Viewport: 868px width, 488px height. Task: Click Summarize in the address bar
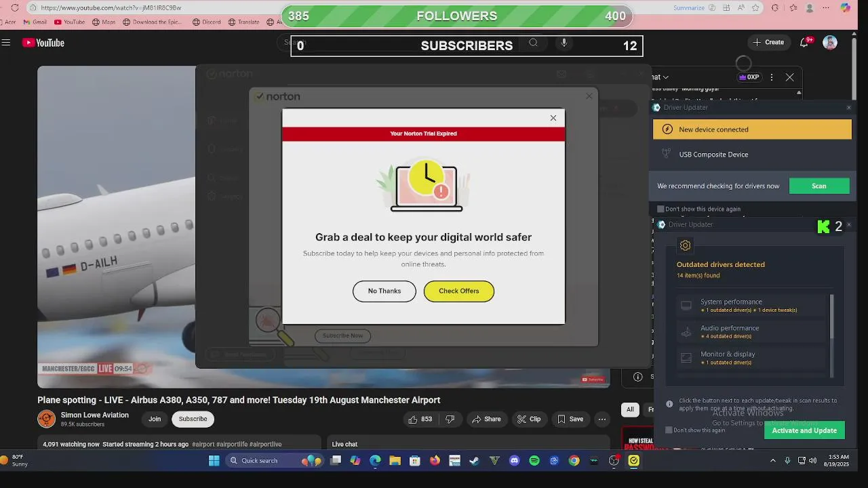click(x=689, y=7)
